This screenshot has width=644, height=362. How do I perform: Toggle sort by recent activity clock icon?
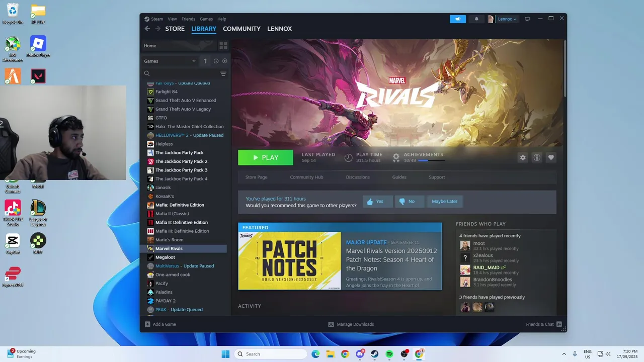(x=216, y=61)
